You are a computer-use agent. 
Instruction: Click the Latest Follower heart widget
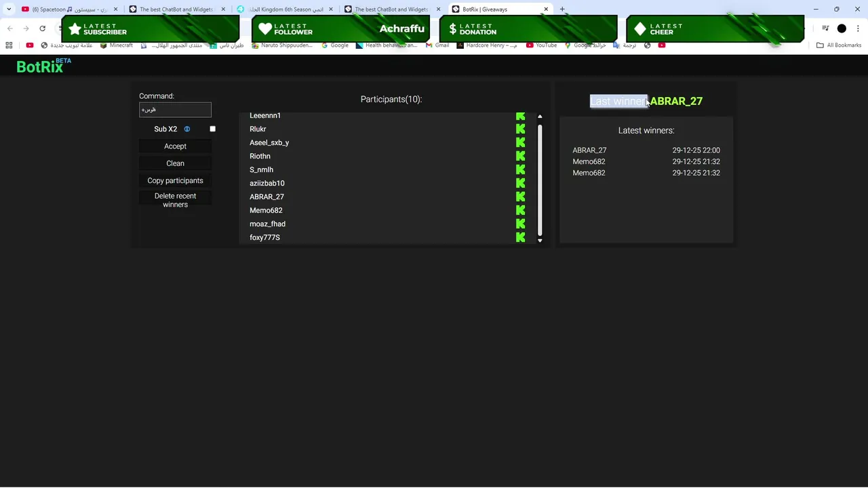click(341, 28)
